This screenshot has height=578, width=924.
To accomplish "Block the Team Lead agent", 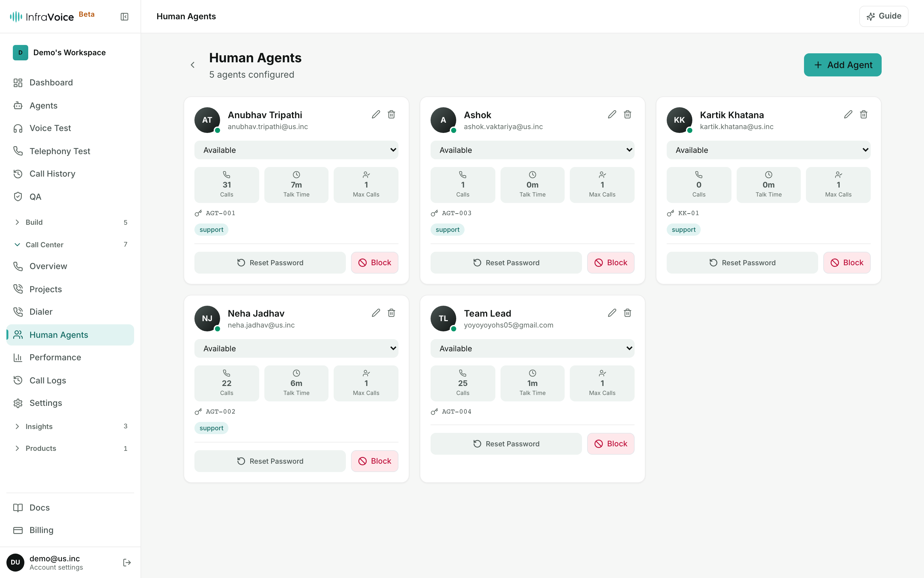I will pyautogui.click(x=611, y=443).
